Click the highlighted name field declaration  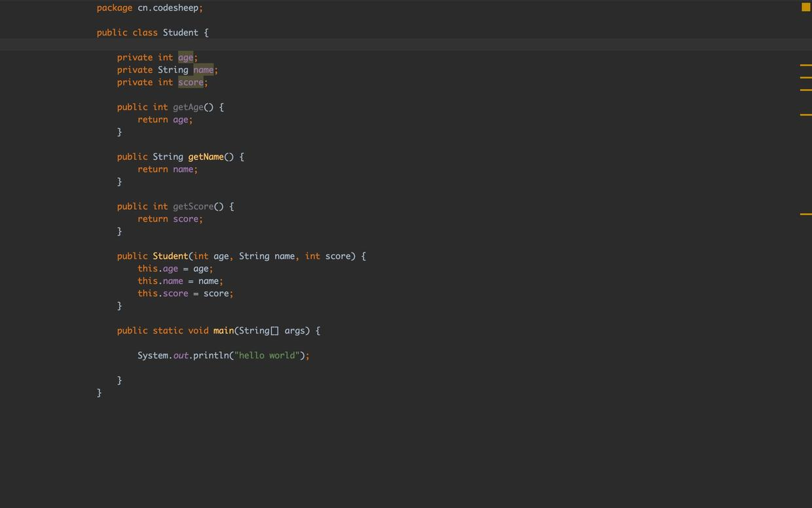(204, 70)
